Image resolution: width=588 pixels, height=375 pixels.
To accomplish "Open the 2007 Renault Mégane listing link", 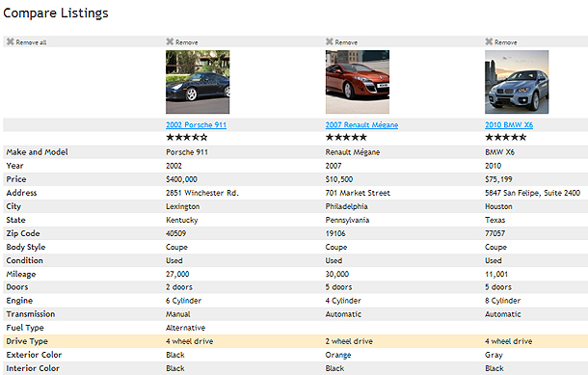I will point(361,125).
